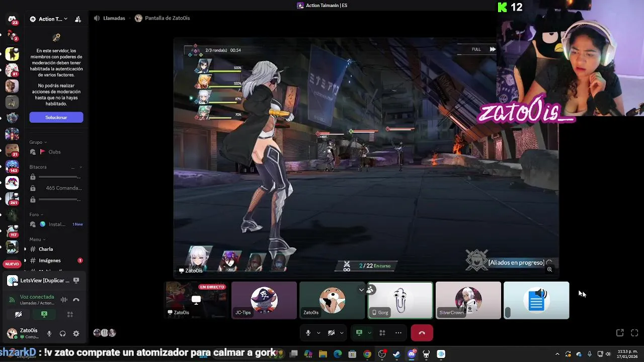Pop out the call window

[620, 333]
